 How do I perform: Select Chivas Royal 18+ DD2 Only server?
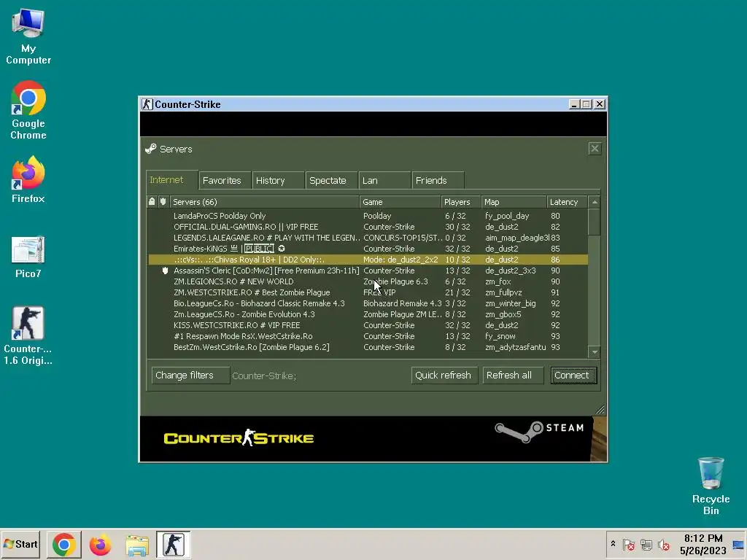(x=368, y=260)
